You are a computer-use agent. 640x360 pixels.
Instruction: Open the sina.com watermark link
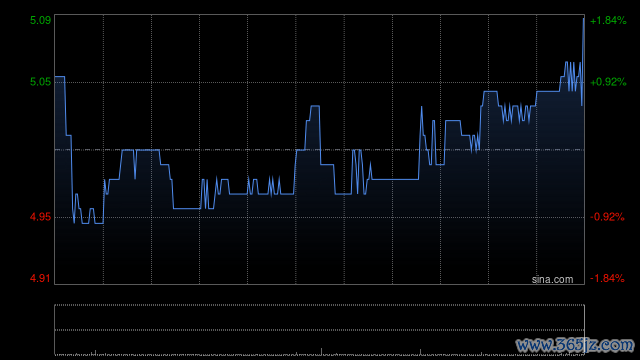coord(552,280)
